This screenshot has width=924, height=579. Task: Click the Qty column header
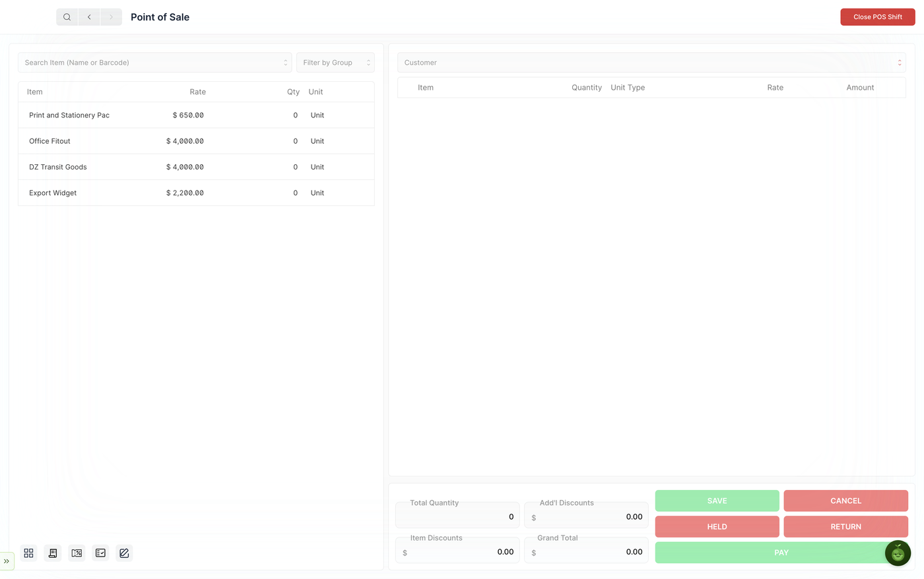(x=293, y=92)
